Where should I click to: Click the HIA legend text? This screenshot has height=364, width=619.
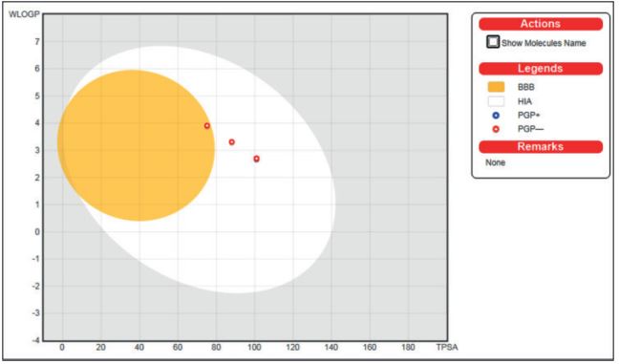tap(524, 101)
